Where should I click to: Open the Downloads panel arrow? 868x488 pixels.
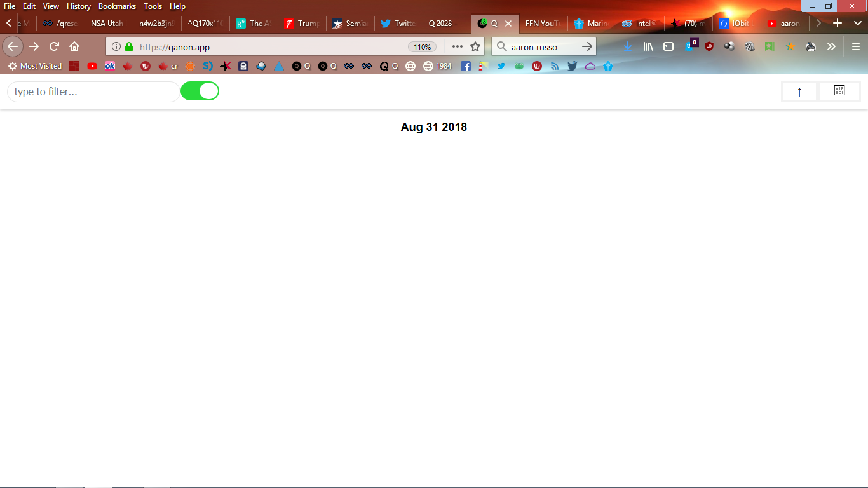(628, 46)
